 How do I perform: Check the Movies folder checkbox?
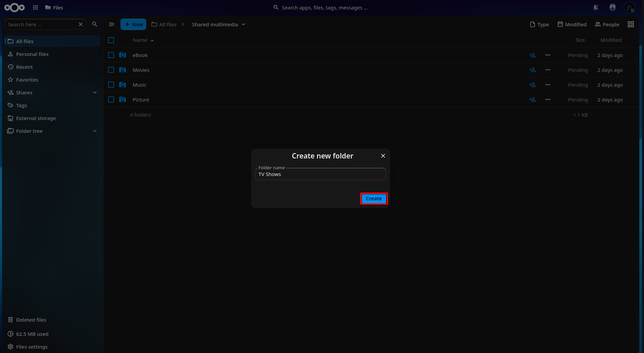(x=111, y=70)
